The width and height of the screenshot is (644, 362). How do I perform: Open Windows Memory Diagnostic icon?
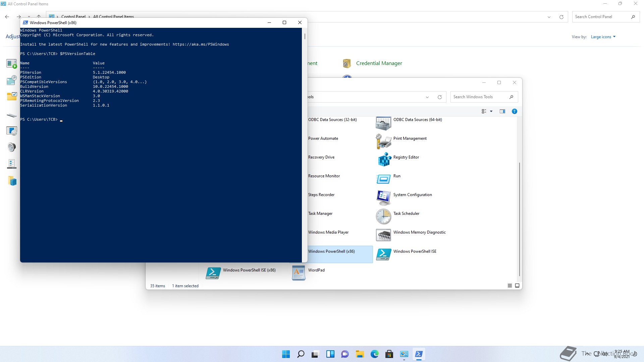[x=383, y=235]
